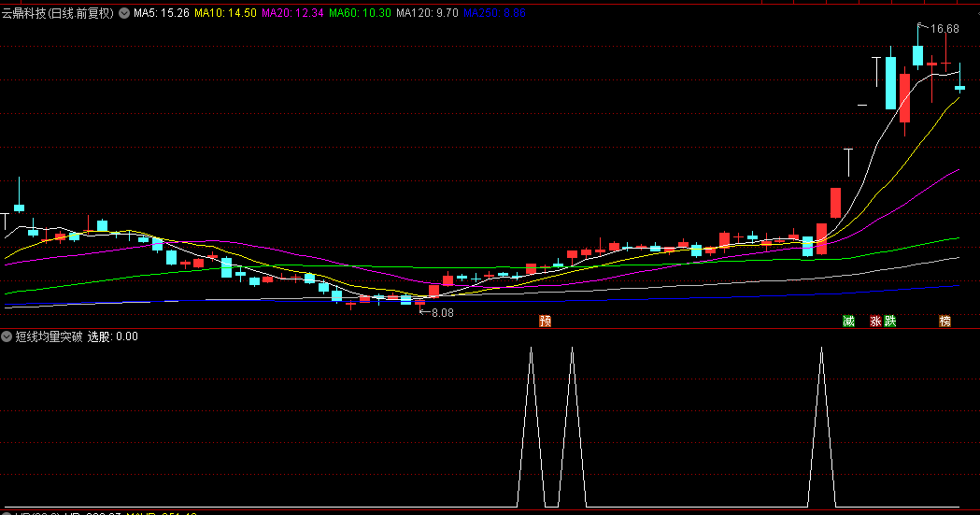
Task: Click the 短线均量突破 indicator name
Action: 49,336
